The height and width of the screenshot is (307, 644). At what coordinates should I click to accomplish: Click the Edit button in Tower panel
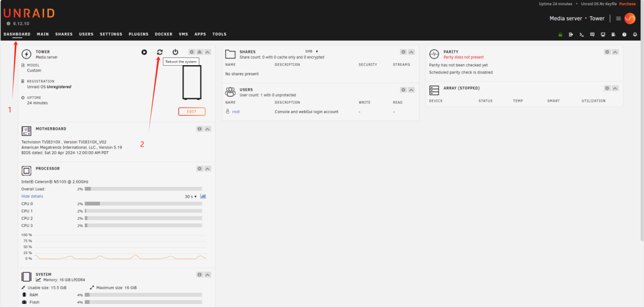[192, 111]
